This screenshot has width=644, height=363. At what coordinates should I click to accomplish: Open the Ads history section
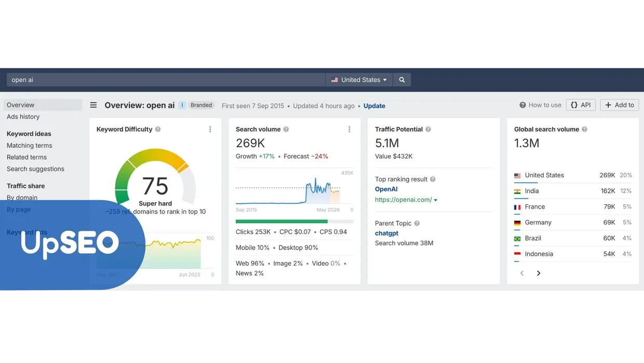pos(23,116)
